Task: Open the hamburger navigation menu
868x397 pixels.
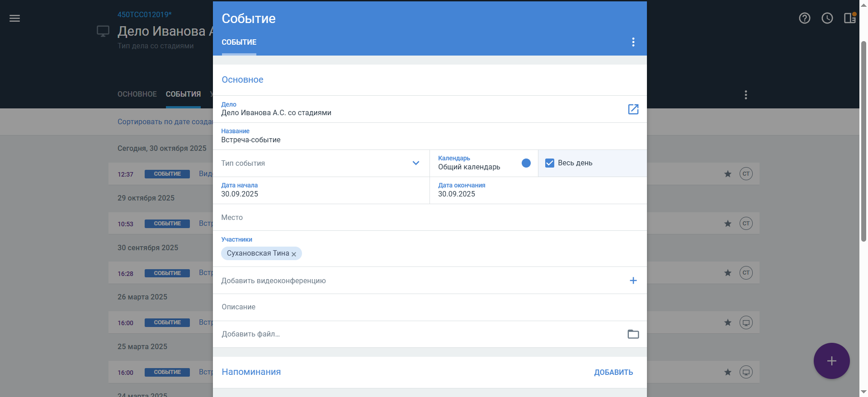Action: pos(14,19)
